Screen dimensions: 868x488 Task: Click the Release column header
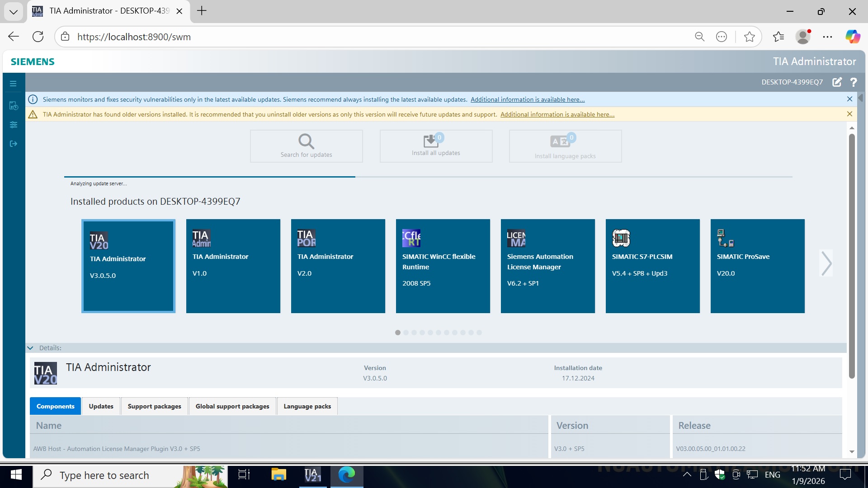(x=757, y=425)
